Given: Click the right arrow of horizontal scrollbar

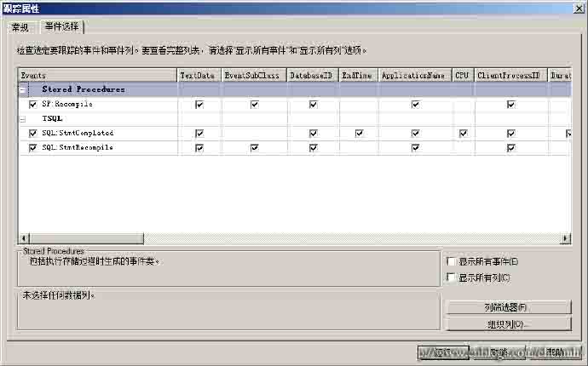Looking at the screenshot, I should click(x=566, y=238).
